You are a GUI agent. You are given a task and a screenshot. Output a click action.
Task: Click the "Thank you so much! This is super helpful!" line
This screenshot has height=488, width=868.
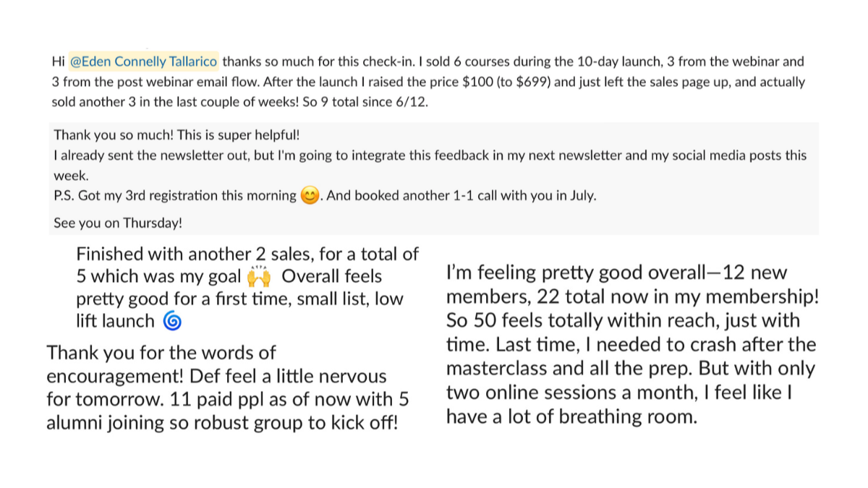click(x=176, y=135)
